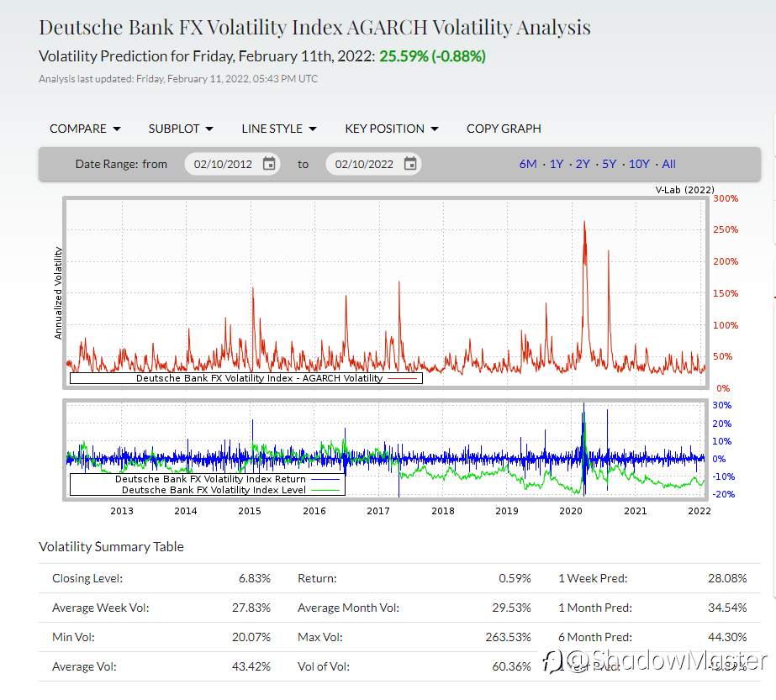Select the 1Y date range

(557, 164)
